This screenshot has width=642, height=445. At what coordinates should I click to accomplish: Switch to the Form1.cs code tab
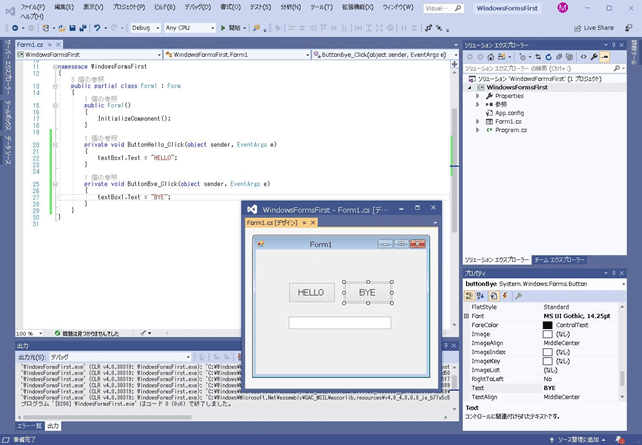click(x=30, y=44)
